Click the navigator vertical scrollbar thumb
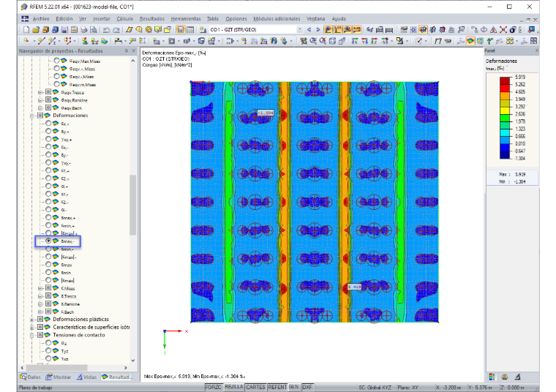This screenshot has height=392, width=556. (x=132, y=205)
